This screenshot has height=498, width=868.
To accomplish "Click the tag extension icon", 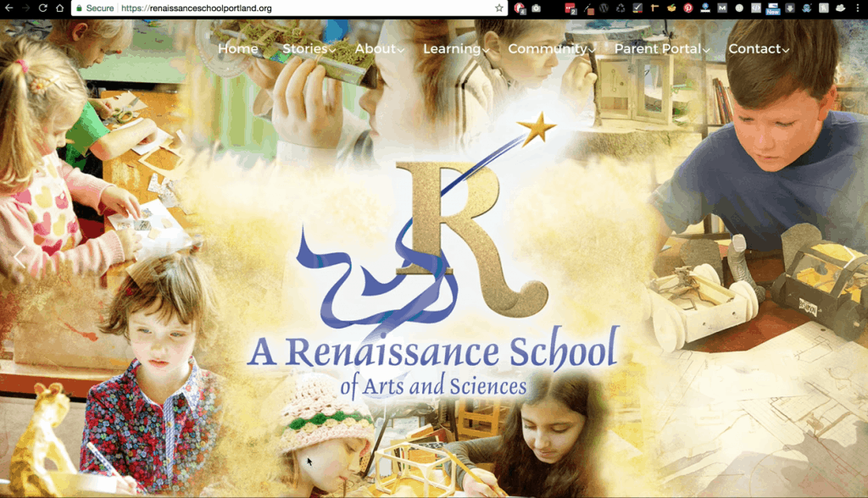I will click(x=824, y=8).
